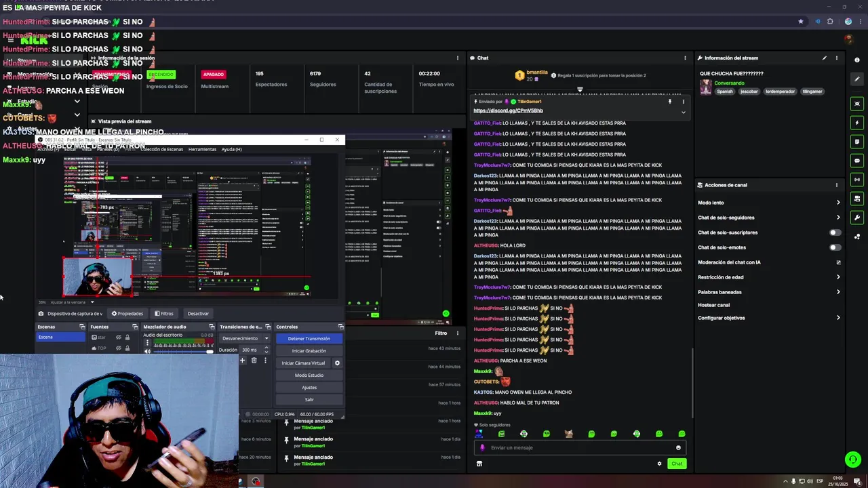Open pinned message three-dot options

(x=683, y=102)
